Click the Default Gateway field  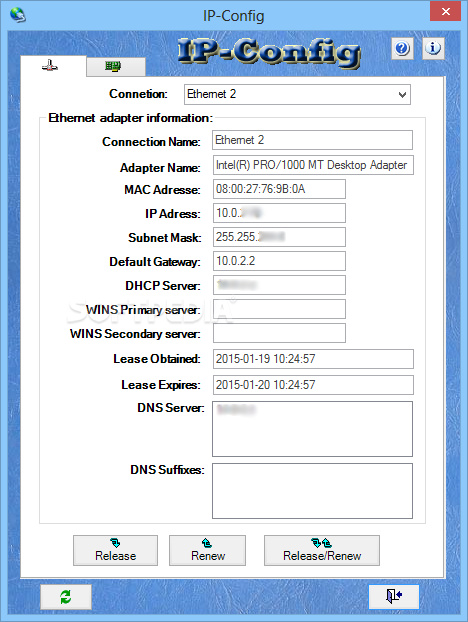coord(279,261)
